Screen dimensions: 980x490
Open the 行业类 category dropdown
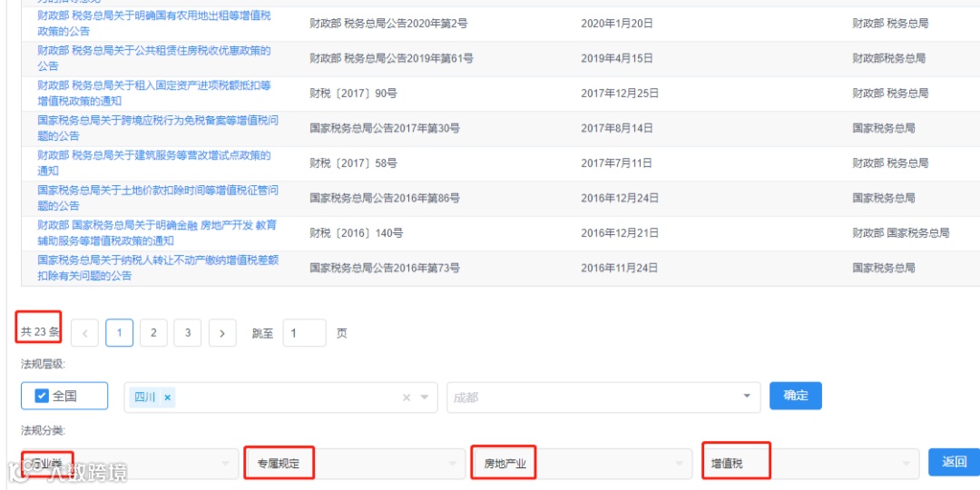[130, 463]
